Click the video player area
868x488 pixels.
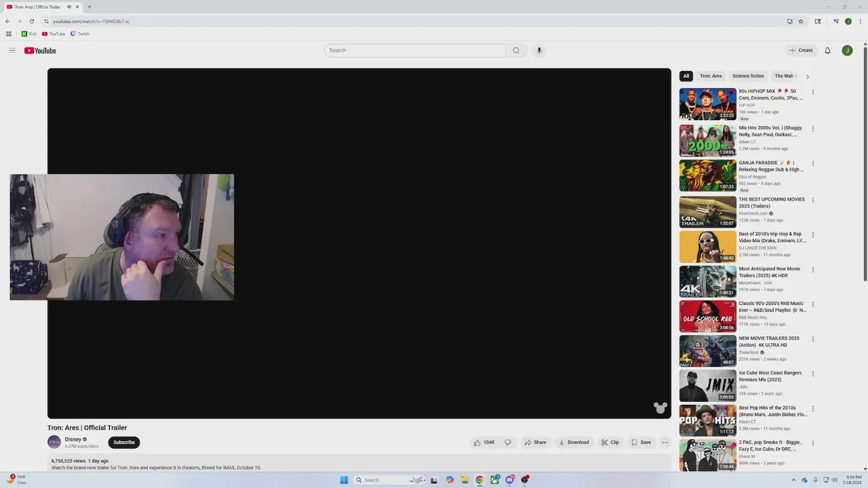tap(359, 243)
